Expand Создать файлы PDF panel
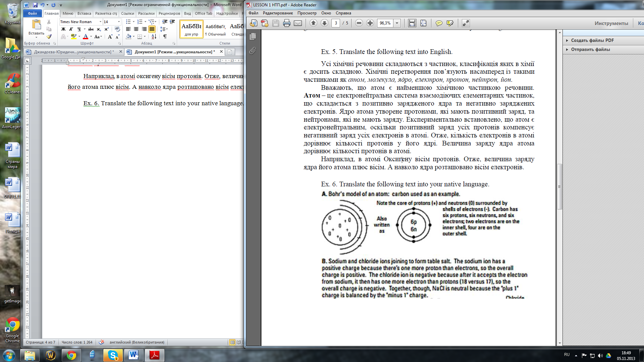644x362 pixels. tap(592, 40)
